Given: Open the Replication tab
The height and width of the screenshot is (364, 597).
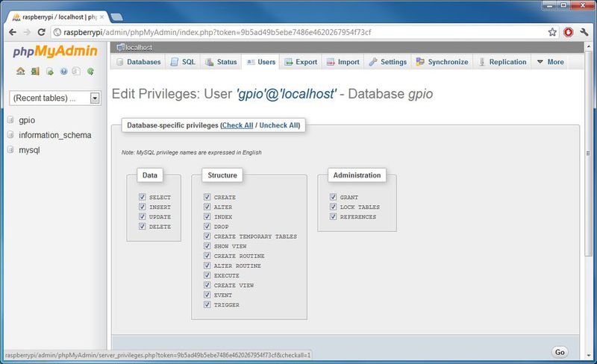Looking at the screenshot, I should pos(502,62).
